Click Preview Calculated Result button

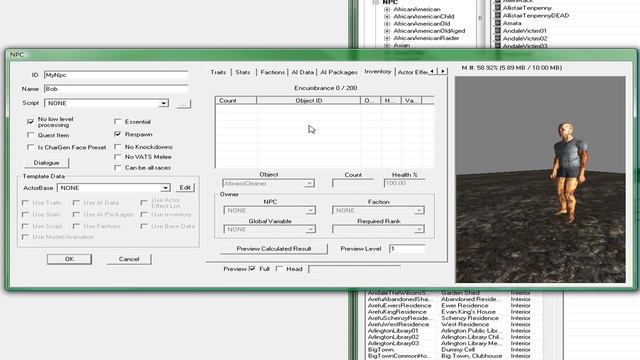tap(274, 249)
